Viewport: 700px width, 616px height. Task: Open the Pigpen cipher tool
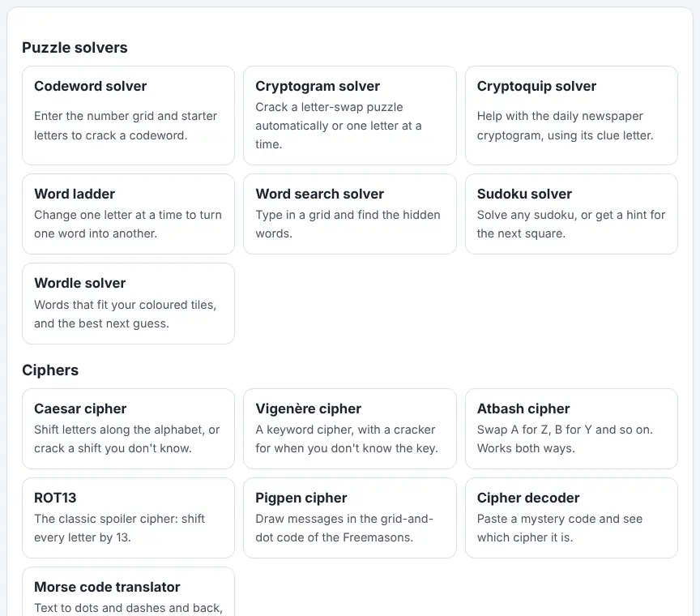pos(349,518)
